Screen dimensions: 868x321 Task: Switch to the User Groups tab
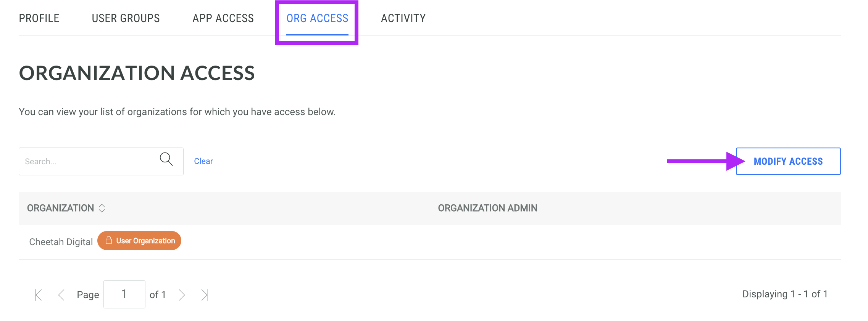pyautogui.click(x=126, y=18)
